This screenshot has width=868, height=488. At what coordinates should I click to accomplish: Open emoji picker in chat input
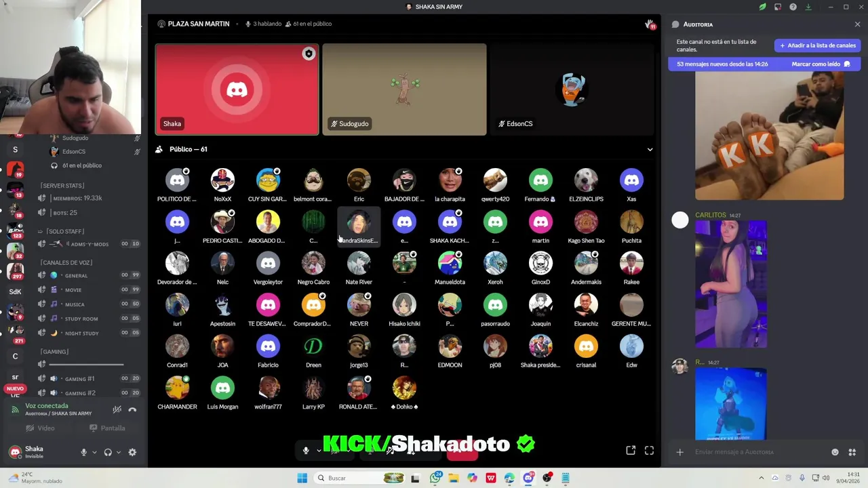click(x=835, y=452)
